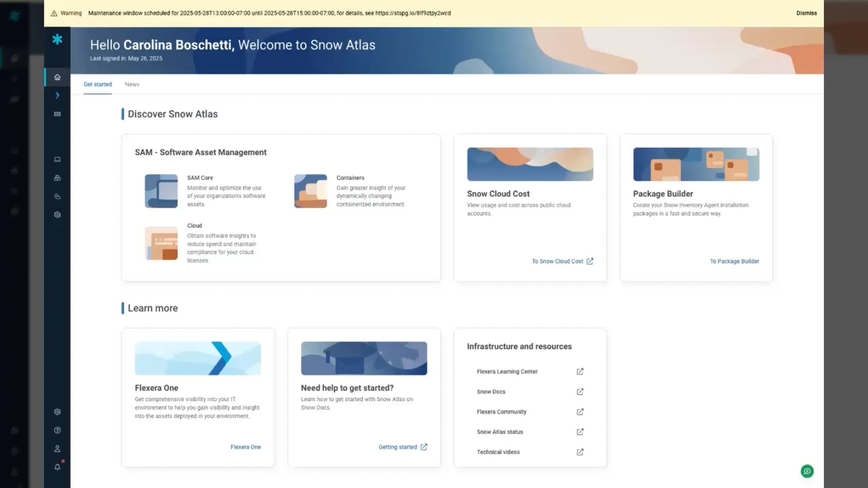Go to Home via the sidebar house icon

pyautogui.click(x=57, y=77)
